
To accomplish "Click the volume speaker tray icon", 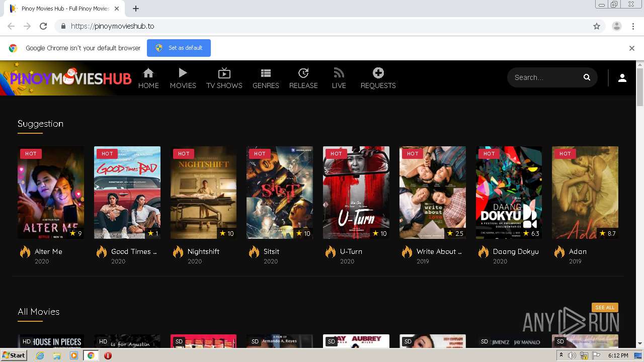I will [572, 355].
